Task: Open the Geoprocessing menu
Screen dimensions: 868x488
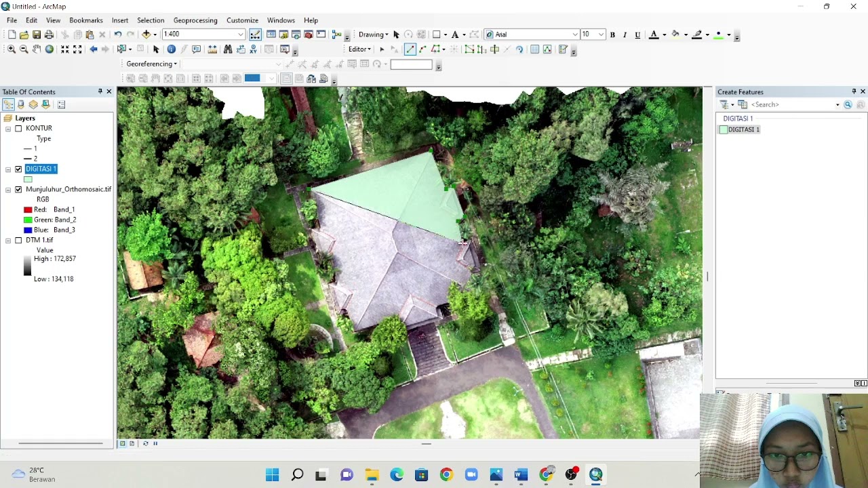Action: pos(195,20)
